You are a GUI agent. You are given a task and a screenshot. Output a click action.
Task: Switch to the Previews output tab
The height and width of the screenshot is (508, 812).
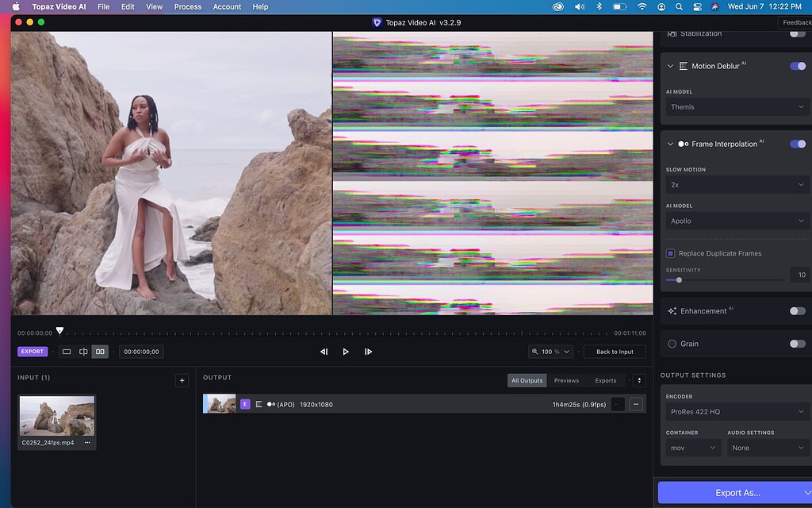[x=566, y=380]
